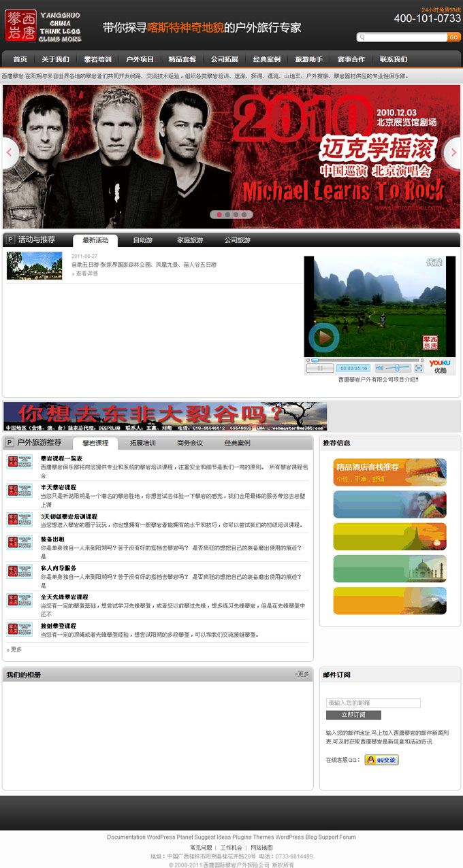
Task: Open the 首页 navigation menu item
Action: 20,59
